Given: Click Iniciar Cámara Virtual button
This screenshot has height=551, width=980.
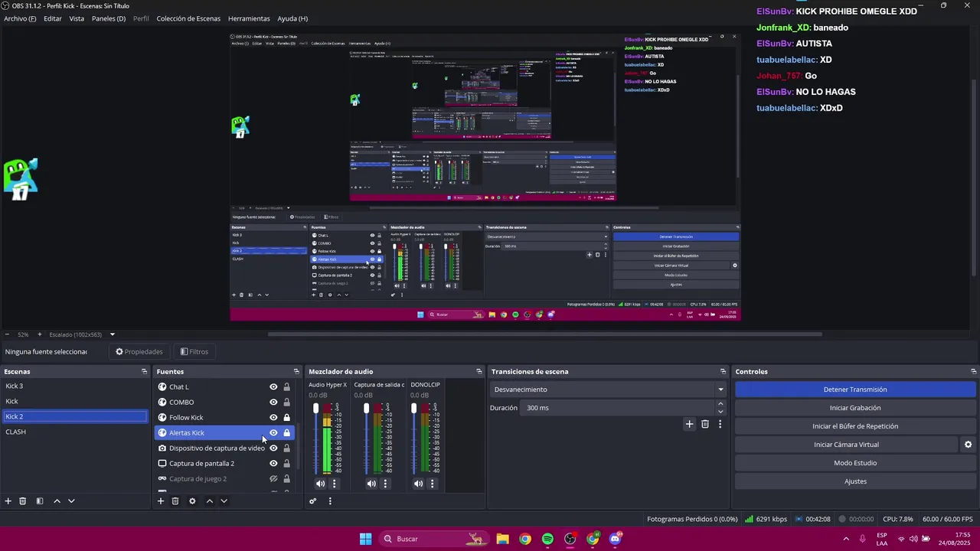Looking at the screenshot, I should coord(846,445).
